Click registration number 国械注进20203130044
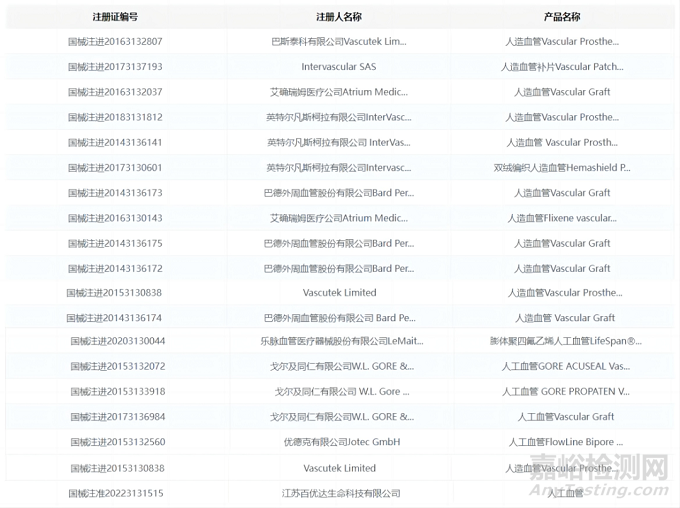Screen dimensions: 680x508 tap(115, 342)
